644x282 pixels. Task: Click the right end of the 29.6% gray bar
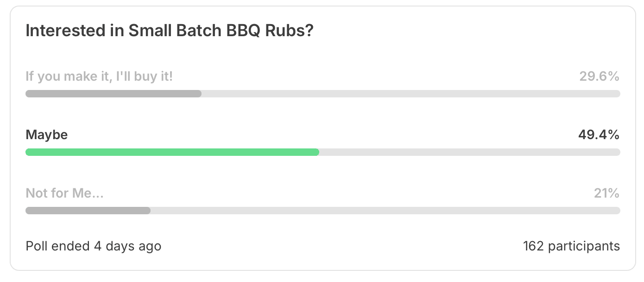[x=198, y=94]
